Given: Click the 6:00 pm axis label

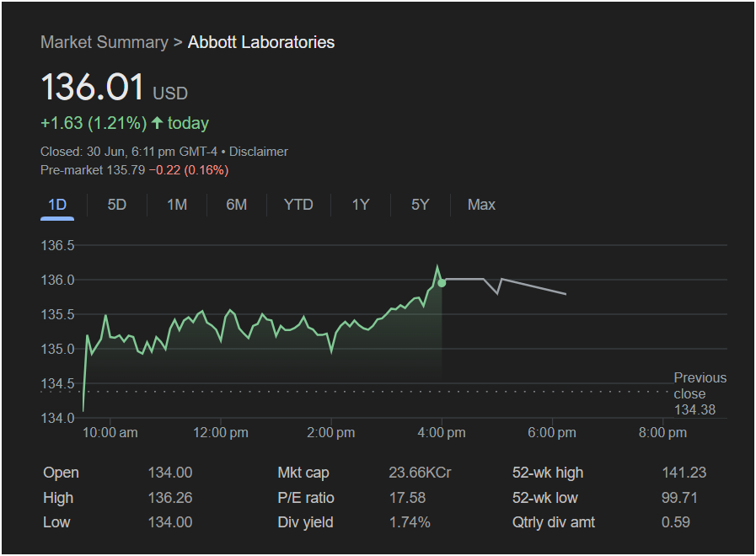Looking at the screenshot, I should 551,433.
